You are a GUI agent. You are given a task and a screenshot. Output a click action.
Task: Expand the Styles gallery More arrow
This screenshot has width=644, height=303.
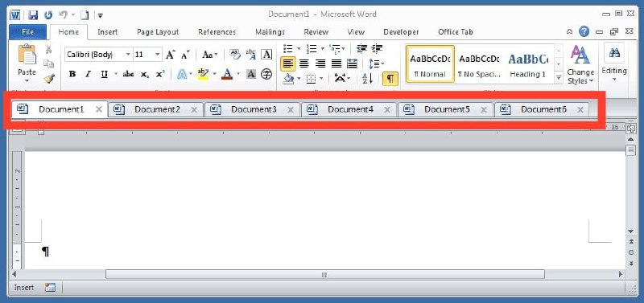[x=559, y=77]
